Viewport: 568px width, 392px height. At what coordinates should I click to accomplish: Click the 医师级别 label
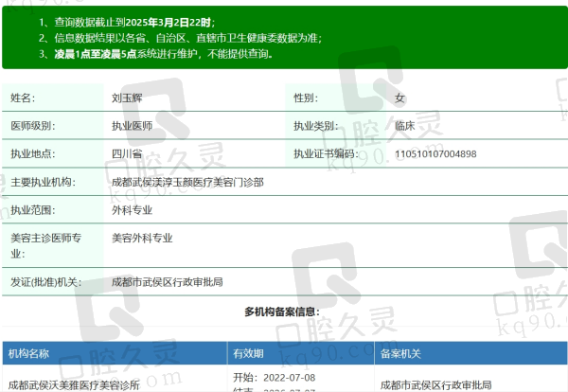pos(32,126)
